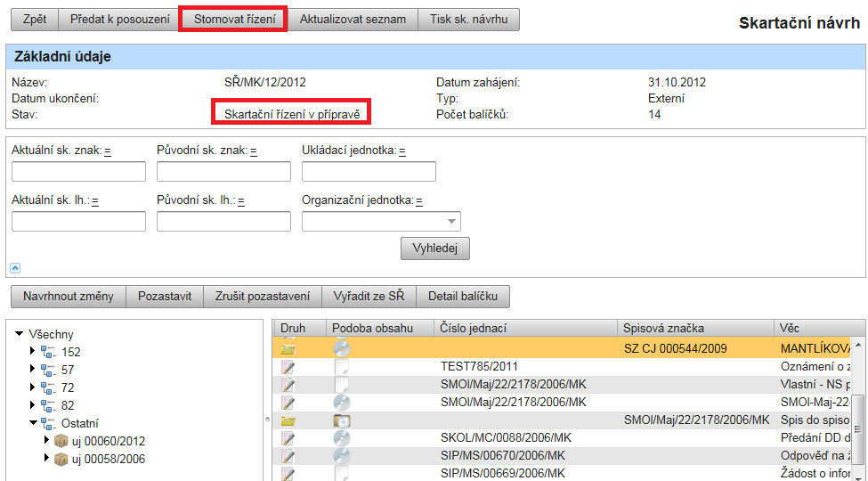Sort by Druh column header

point(299,328)
